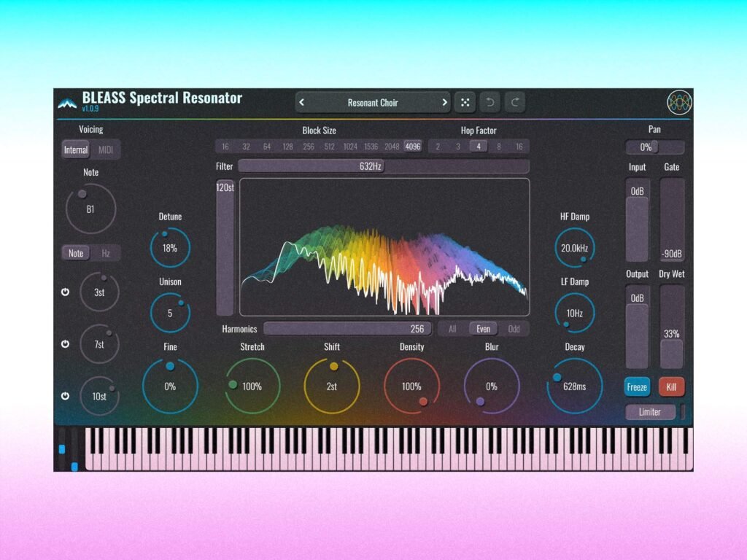Image resolution: width=747 pixels, height=560 pixels.
Task: Click the 3st voice interval knob
Action: point(99,292)
